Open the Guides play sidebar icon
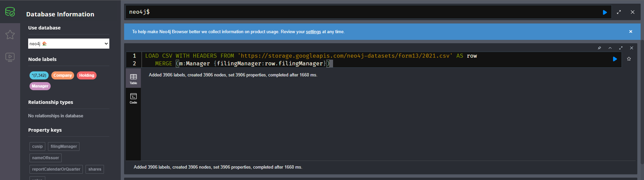 [x=10, y=57]
